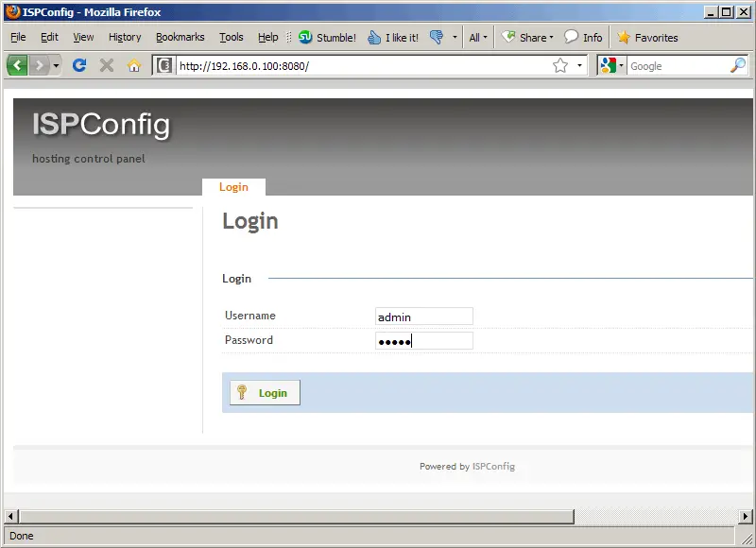Bookmark page using the star icon
Viewport: 756px width, 548px height.
pos(560,65)
